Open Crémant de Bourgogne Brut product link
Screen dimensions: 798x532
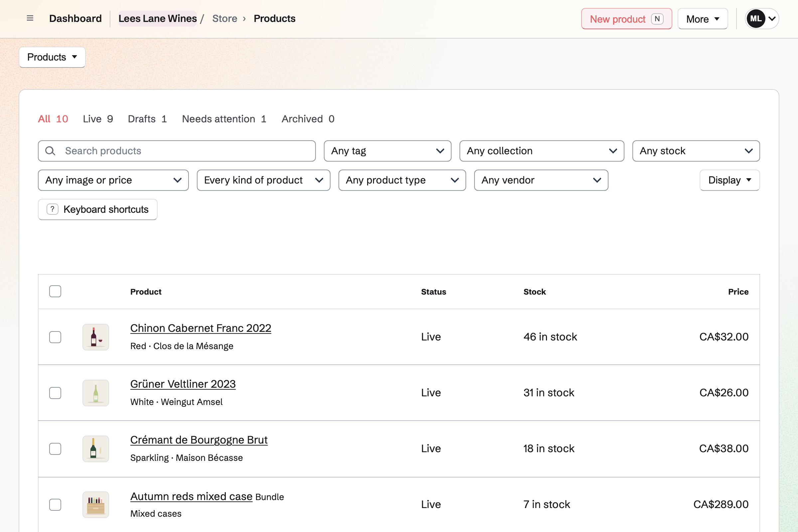point(199,440)
